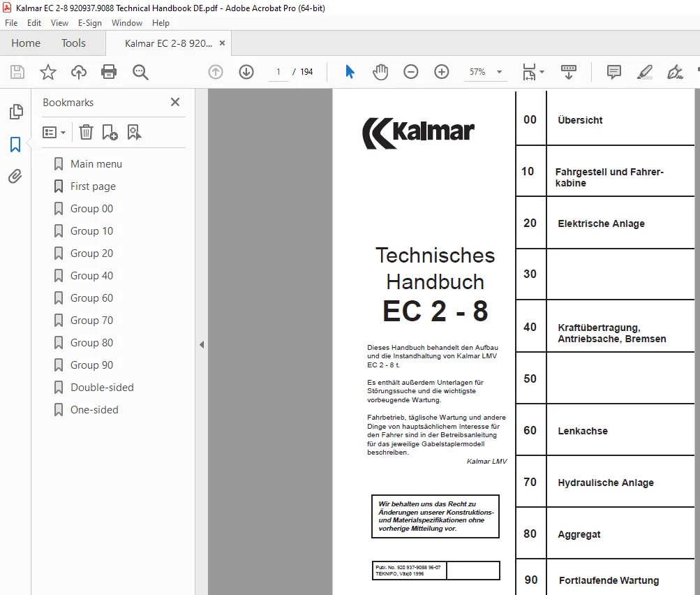This screenshot has width=700, height=595.
Task: Switch to the Home tab
Action: 26,43
